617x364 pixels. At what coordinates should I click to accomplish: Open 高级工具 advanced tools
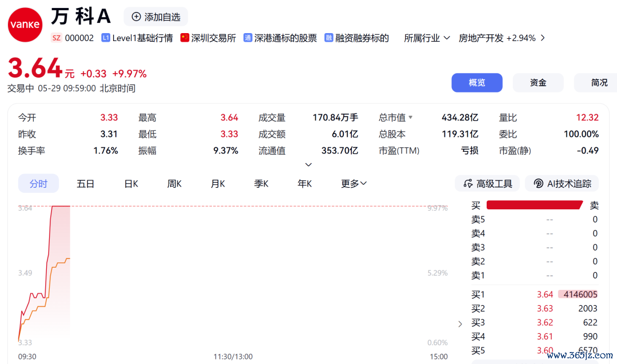pyautogui.click(x=487, y=184)
